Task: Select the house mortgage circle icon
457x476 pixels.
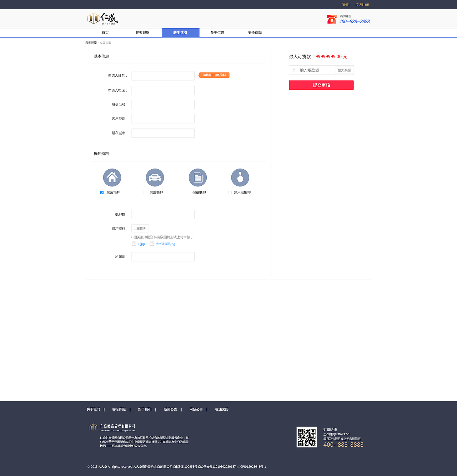Action: coord(112,177)
